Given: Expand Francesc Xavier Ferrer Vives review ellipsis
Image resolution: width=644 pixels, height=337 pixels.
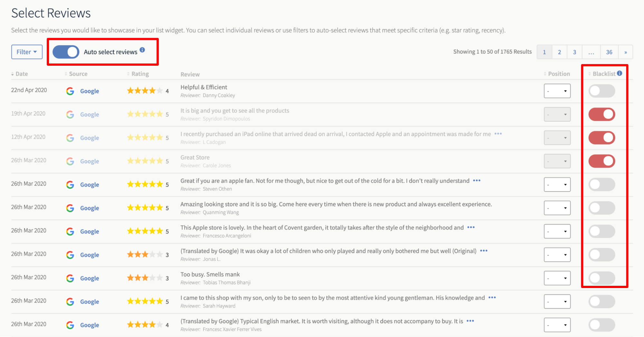Looking at the screenshot, I should click(x=470, y=321).
